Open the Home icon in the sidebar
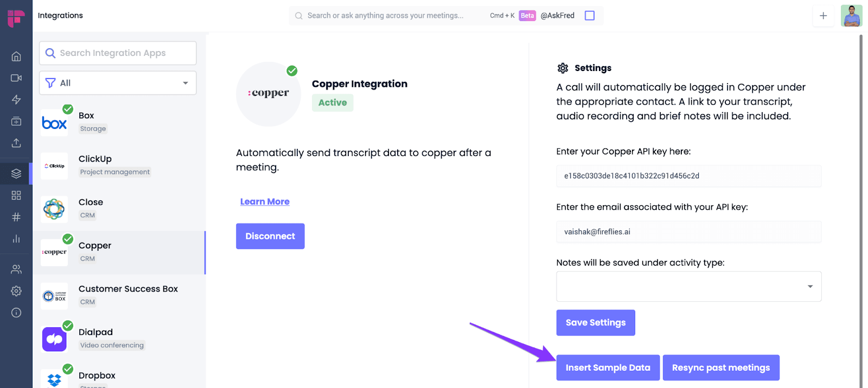The width and height of the screenshot is (868, 388). coord(16,56)
